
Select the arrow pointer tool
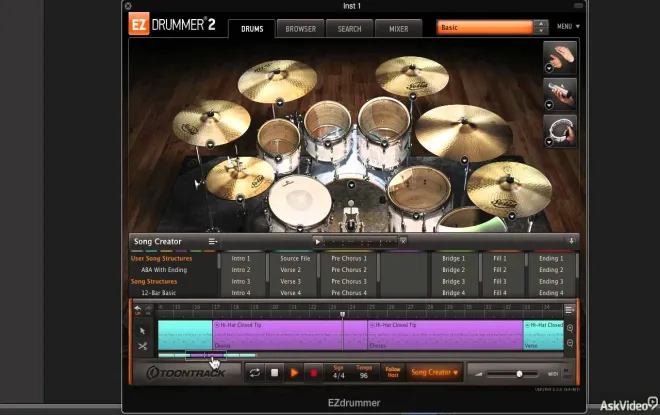(x=142, y=331)
